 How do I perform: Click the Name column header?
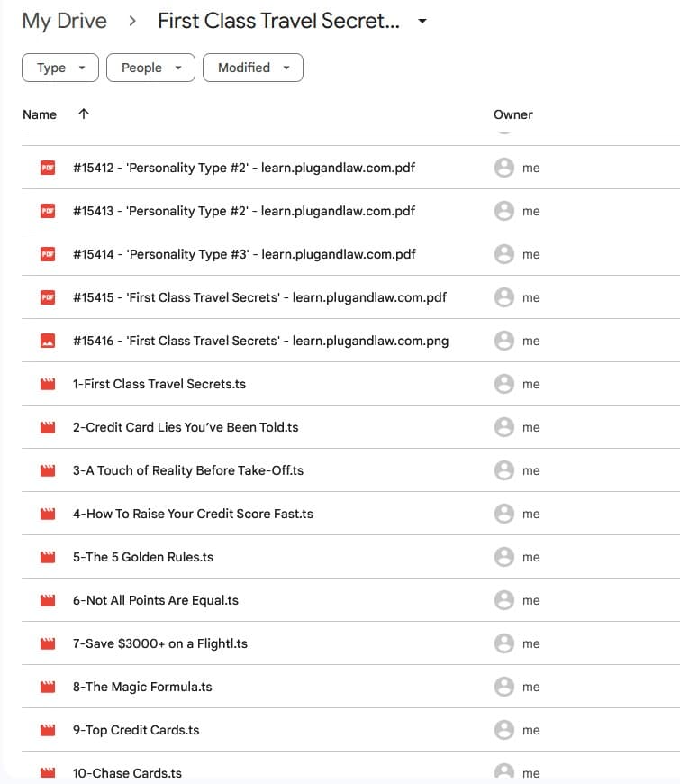[40, 114]
